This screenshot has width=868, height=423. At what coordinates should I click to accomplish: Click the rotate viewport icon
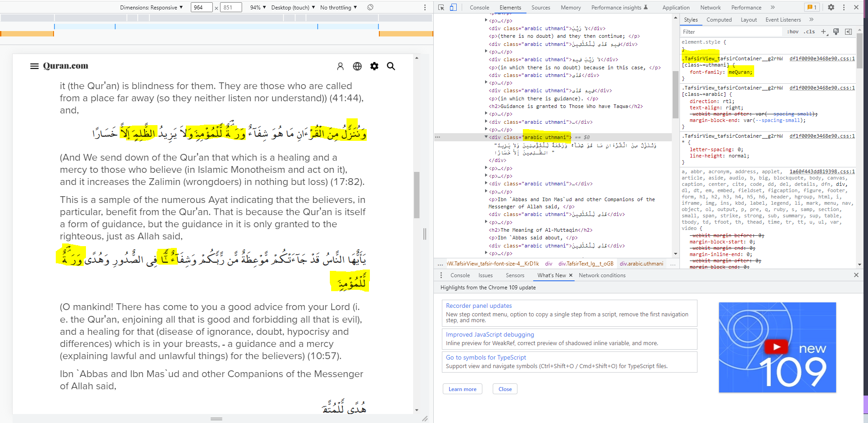click(x=370, y=7)
